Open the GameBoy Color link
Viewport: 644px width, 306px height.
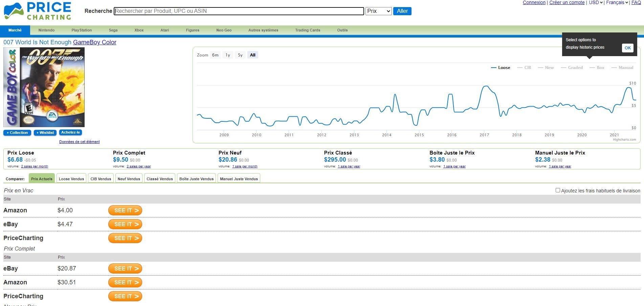pyautogui.click(x=95, y=42)
